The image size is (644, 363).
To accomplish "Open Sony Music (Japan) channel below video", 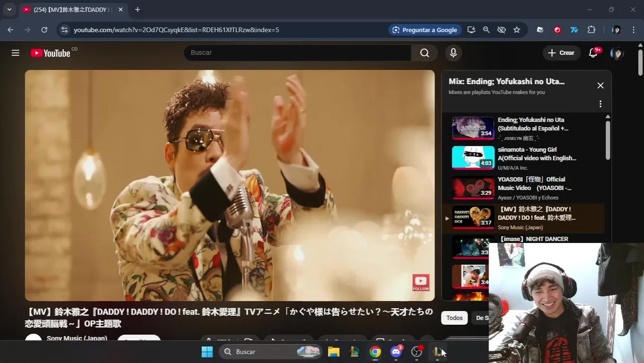I will pos(77,338).
